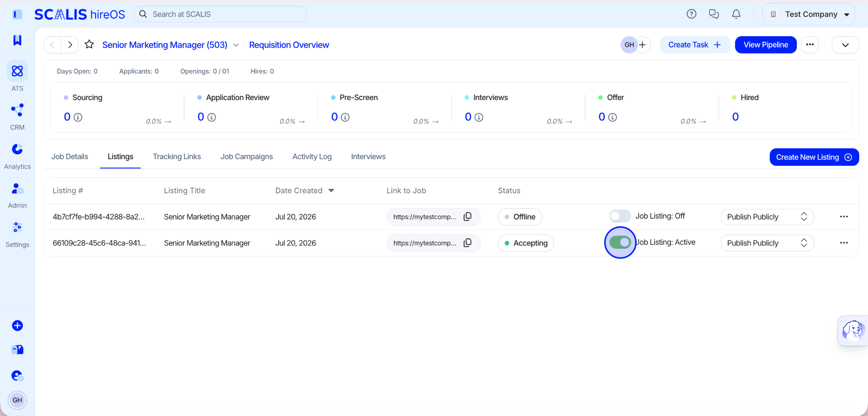Expand the Senior Marketing Manager (503) dropdown chevron
Screen dimensions: 868x416
[236, 45]
